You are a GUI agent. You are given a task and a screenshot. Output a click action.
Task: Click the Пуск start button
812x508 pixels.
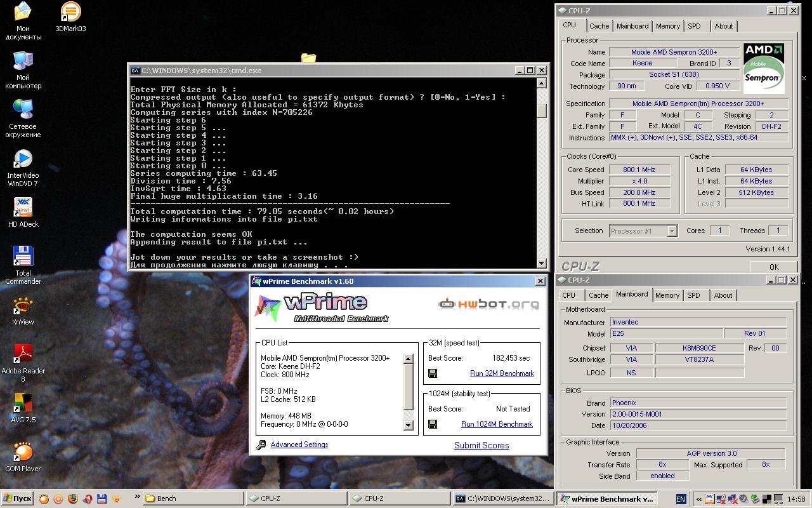click(17, 498)
